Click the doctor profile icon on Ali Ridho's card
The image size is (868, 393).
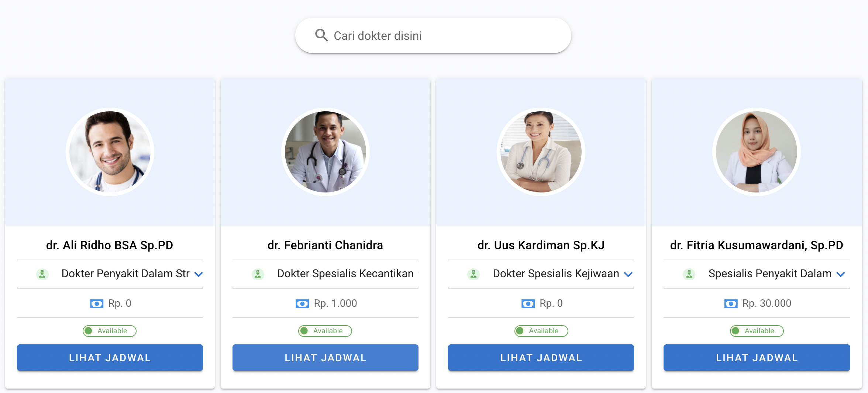click(x=42, y=274)
